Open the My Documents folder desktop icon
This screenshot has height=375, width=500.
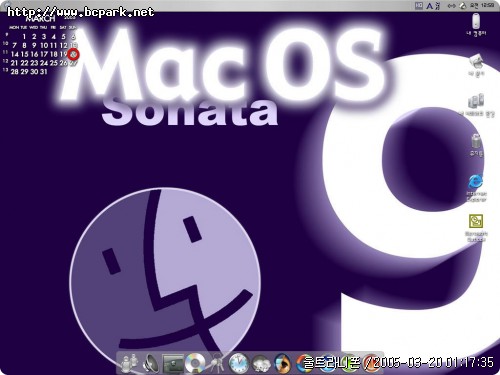(476, 65)
